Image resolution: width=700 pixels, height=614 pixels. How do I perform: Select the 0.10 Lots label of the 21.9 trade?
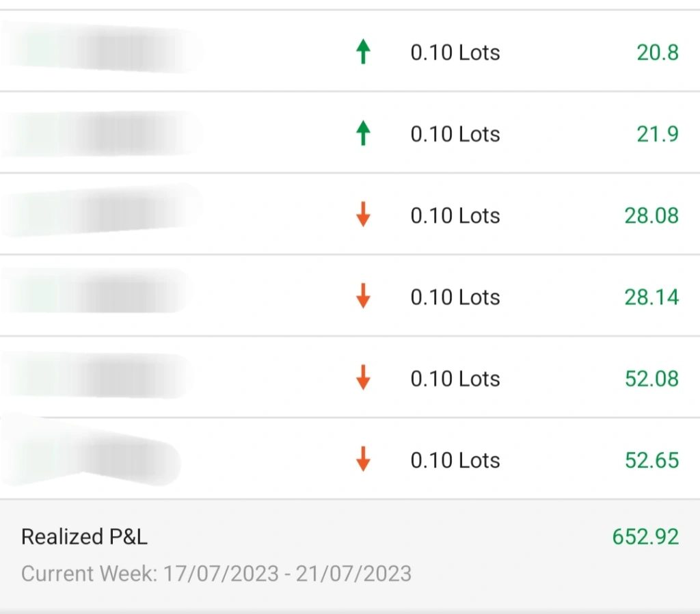pos(455,134)
